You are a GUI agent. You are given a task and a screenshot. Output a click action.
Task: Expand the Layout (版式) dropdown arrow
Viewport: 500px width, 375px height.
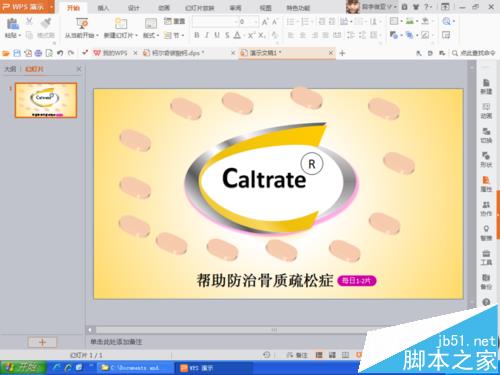tap(158, 35)
